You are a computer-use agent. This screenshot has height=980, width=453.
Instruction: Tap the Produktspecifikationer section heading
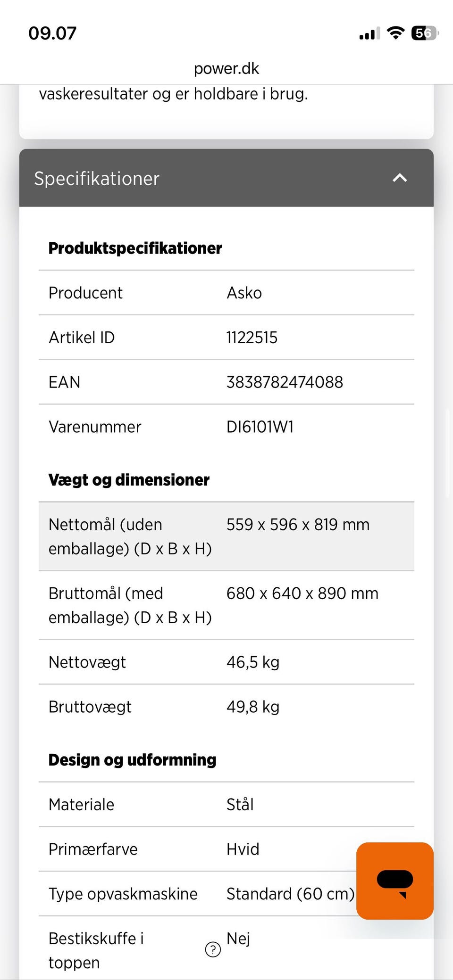point(135,248)
